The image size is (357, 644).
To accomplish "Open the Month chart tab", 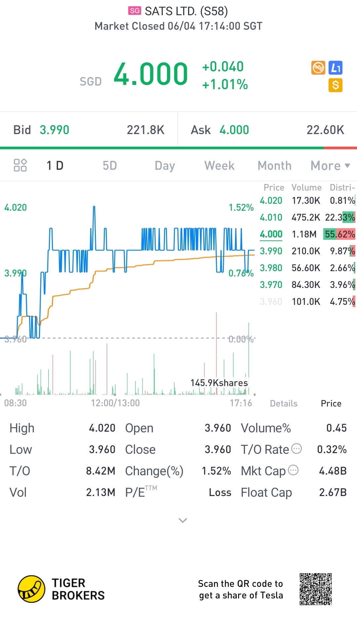I will pyautogui.click(x=274, y=165).
